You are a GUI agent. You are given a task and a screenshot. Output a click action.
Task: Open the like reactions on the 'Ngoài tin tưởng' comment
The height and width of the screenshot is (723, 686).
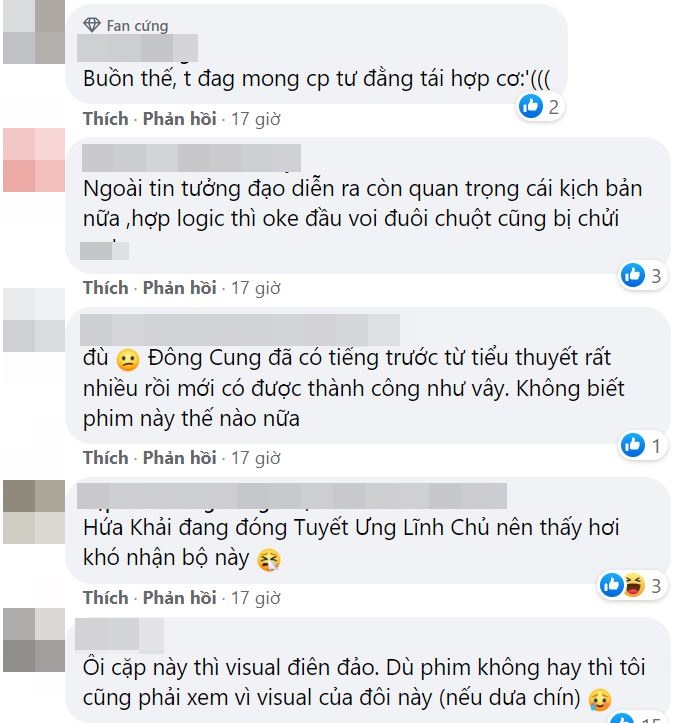pyautogui.click(x=642, y=275)
